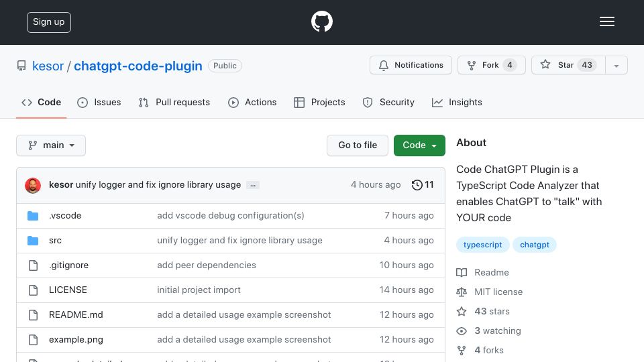The image size is (644, 362).
Task: Click the Sign up button
Action: 49,22
